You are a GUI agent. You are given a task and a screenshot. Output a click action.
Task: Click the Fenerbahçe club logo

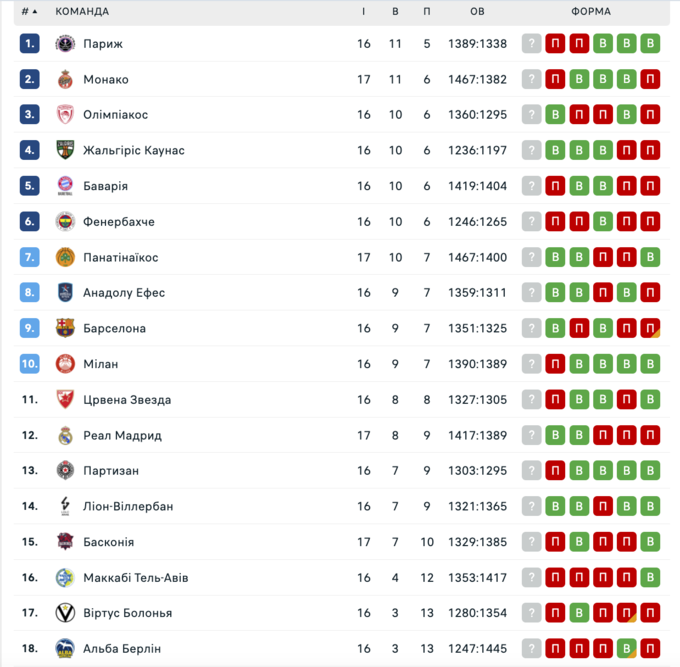point(65,222)
